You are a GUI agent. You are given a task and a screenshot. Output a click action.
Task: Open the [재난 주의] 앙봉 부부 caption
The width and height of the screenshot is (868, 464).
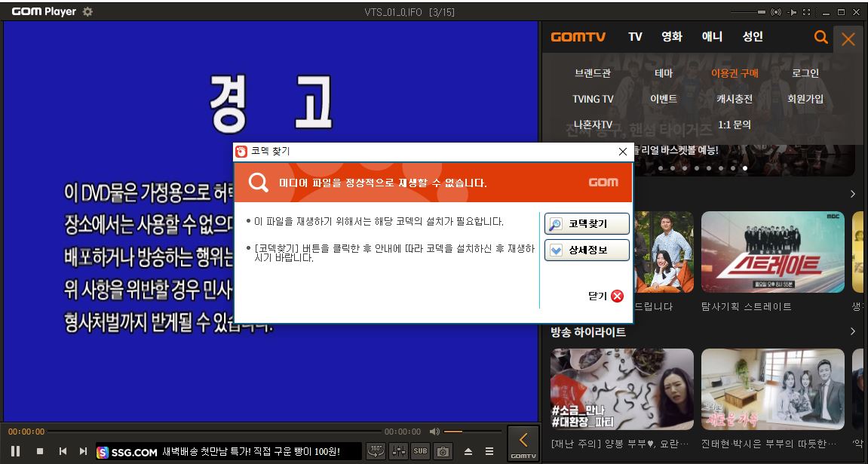[620, 444]
